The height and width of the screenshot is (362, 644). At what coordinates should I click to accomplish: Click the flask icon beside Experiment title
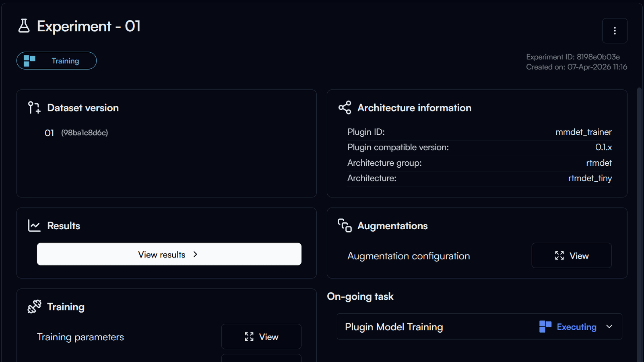tap(24, 26)
